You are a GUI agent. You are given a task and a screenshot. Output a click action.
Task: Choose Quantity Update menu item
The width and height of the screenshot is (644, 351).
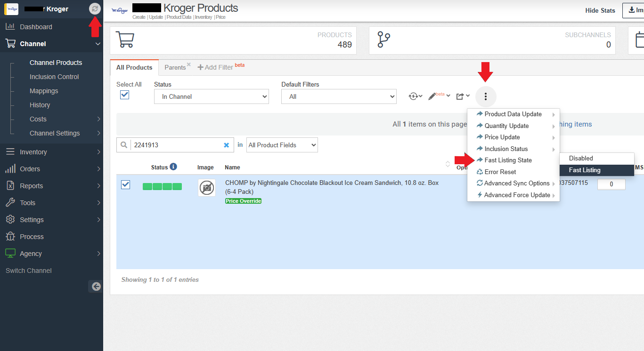(514, 126)
